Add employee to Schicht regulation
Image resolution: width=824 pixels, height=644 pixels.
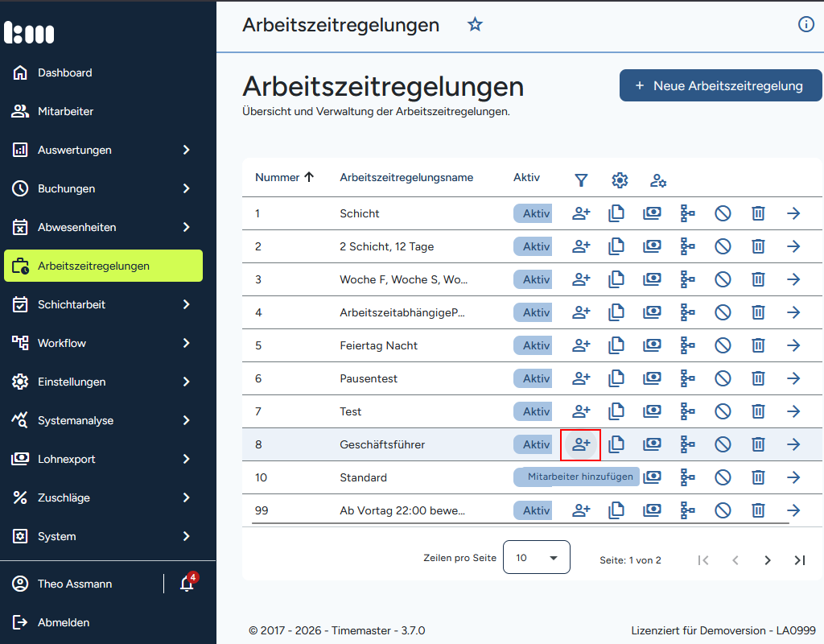click(581, 213)
